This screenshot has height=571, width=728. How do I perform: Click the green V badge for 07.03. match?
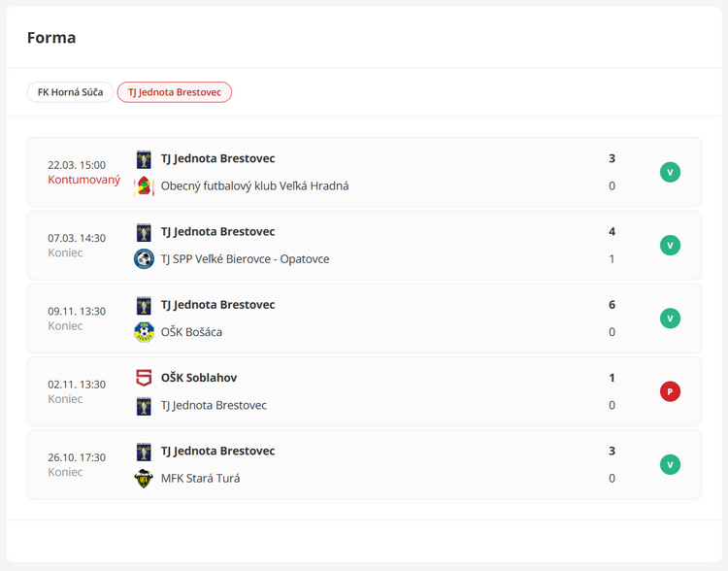pyautogui.click(x=670, y=245)
